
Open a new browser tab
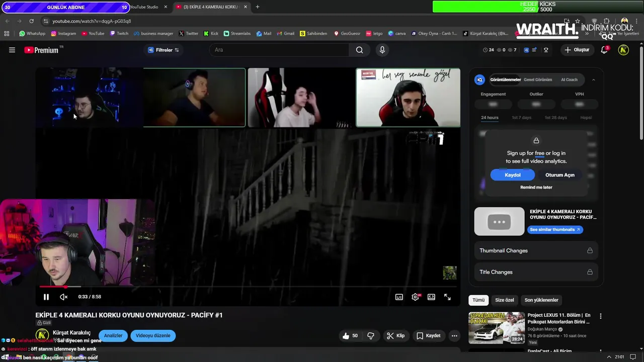pos(258,7)
